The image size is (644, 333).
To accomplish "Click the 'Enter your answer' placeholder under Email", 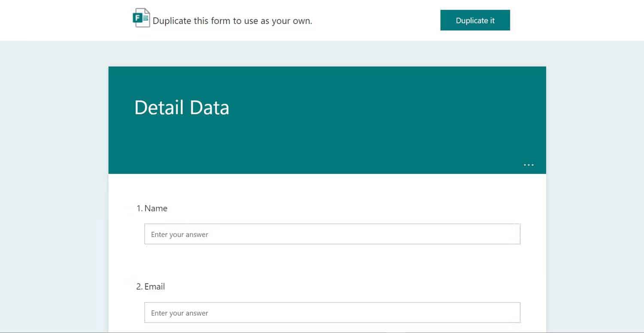I will point(179,313).
